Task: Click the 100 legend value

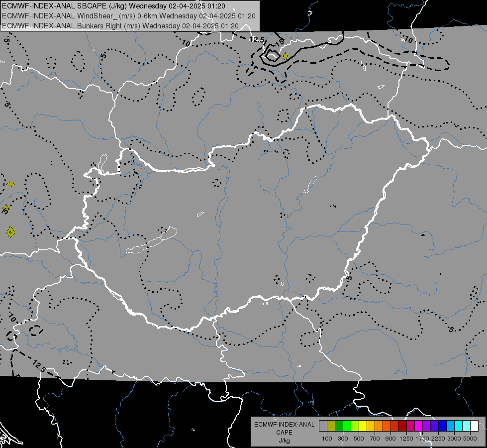Action: 327,439
